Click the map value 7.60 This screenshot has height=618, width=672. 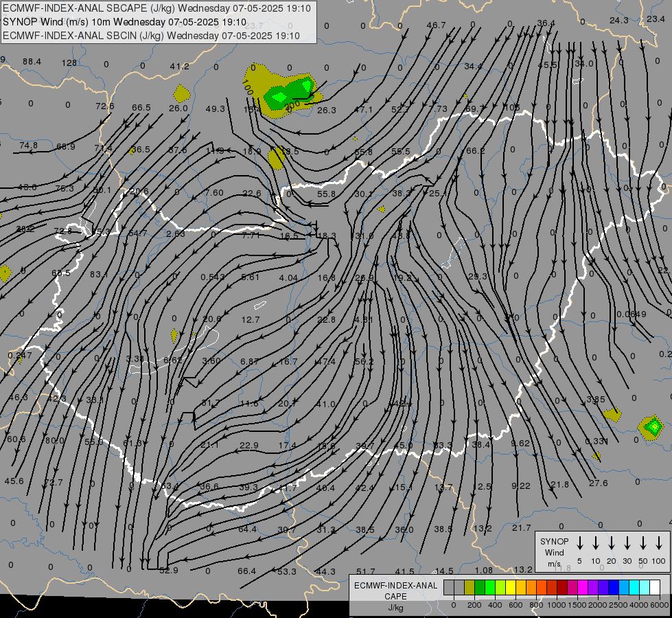(214, 193)
